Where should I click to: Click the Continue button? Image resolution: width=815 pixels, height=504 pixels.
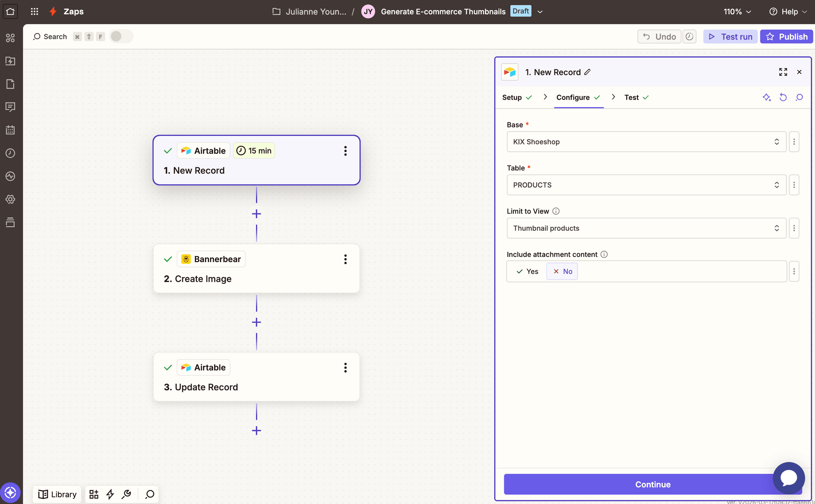[652, 484]
